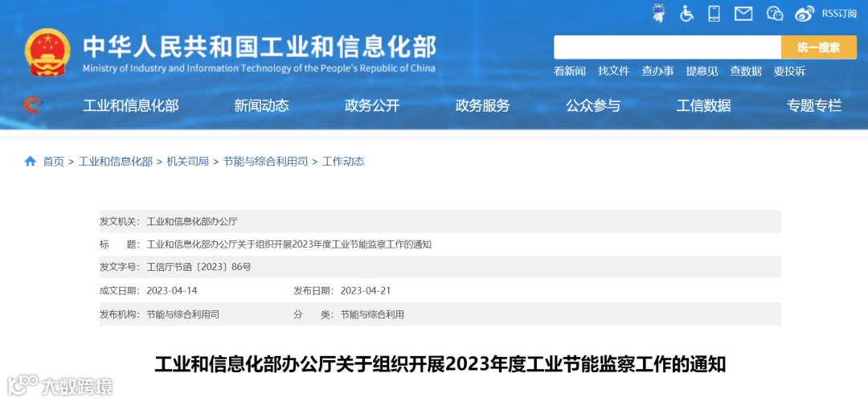Click the title row in the metadata table
This screenshot has height=402, width=868.
pyautogui.click(x=440, y=244)
